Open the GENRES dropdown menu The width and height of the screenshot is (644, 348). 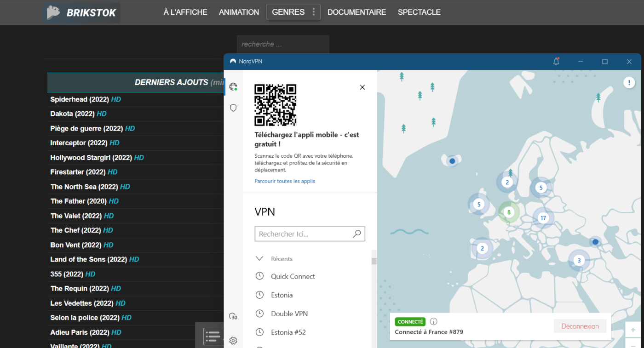(293, 12)
